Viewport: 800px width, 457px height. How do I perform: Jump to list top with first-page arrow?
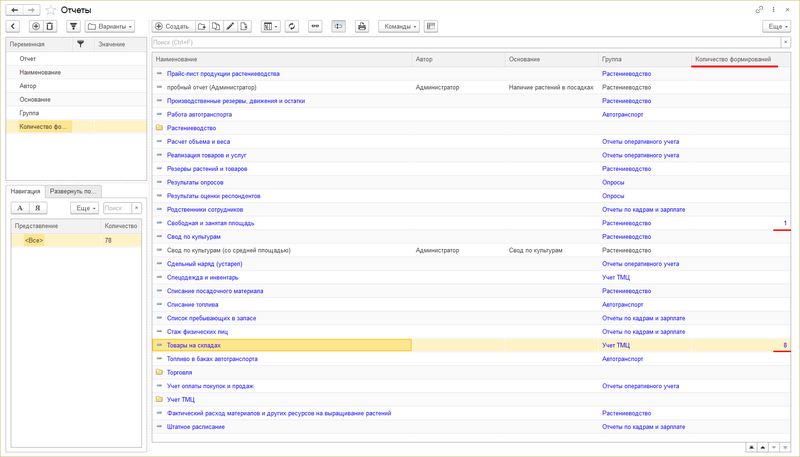point(751,447)
